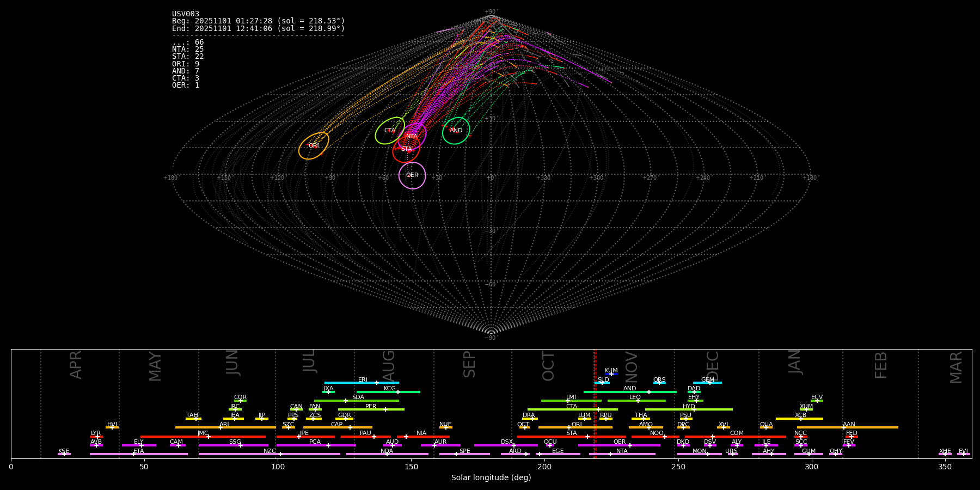Click the 'NTA: 25' count in legend
The width and height of the screenshot is (980, 490).
point(188,50)
